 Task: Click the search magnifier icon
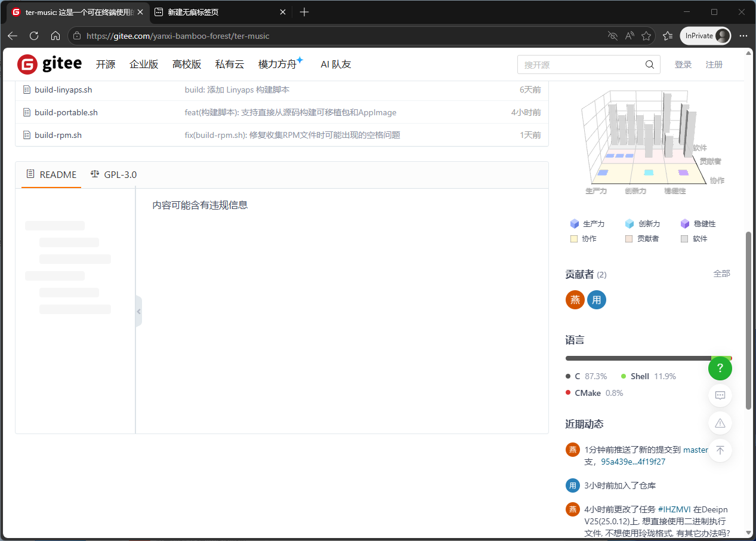649,64
